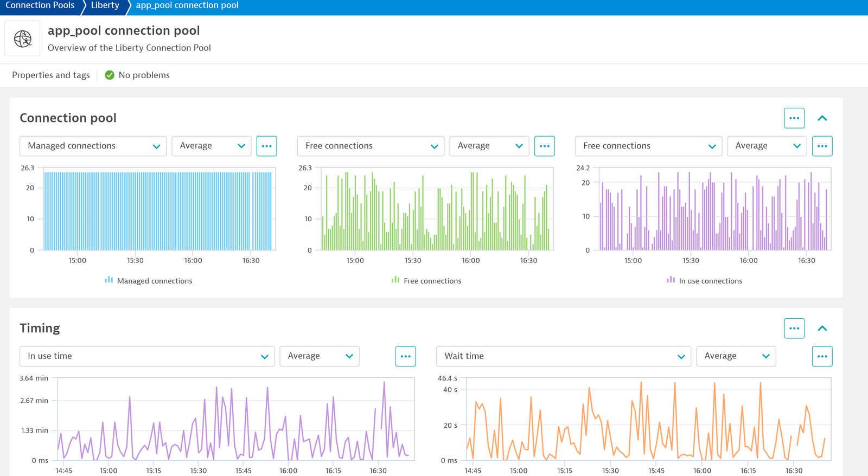Screen dimensions: 868x476
Task: Click the Connection pool section heading
Action: pos(68,118)
